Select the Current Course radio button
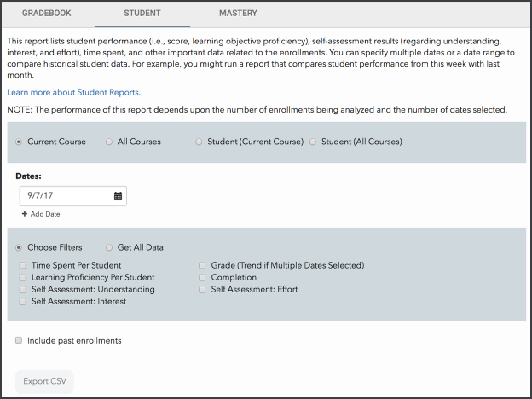 (x=19, y=142)
